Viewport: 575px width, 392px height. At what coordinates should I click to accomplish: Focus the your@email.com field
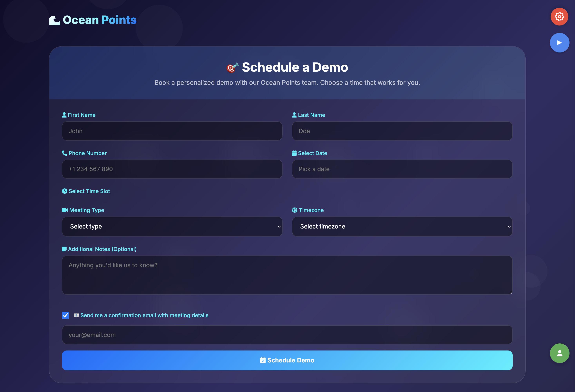pos(287,335)
